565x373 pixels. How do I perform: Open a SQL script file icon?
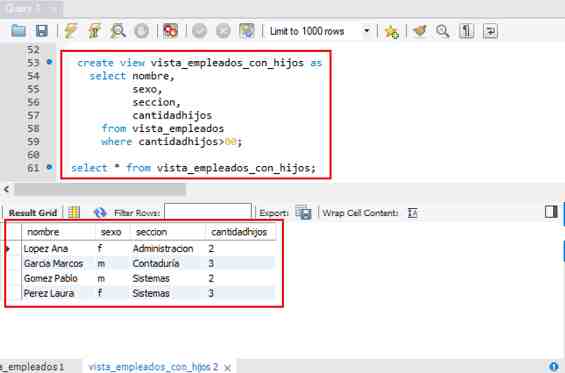point(18,31)
